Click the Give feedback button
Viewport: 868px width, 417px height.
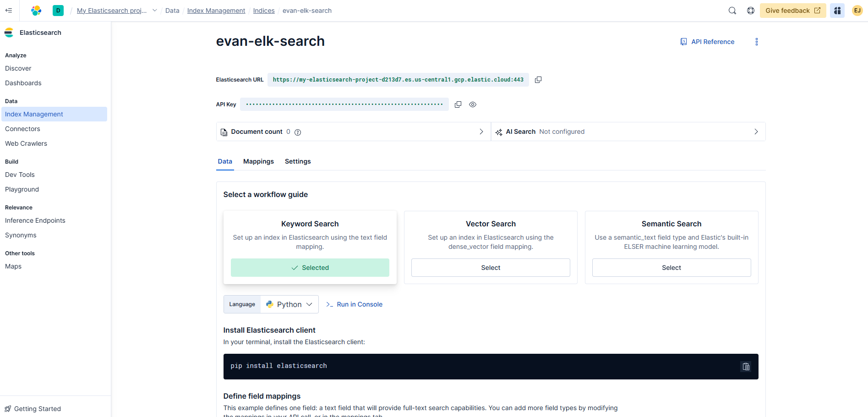pyautogui.click(x=793, y=11)
